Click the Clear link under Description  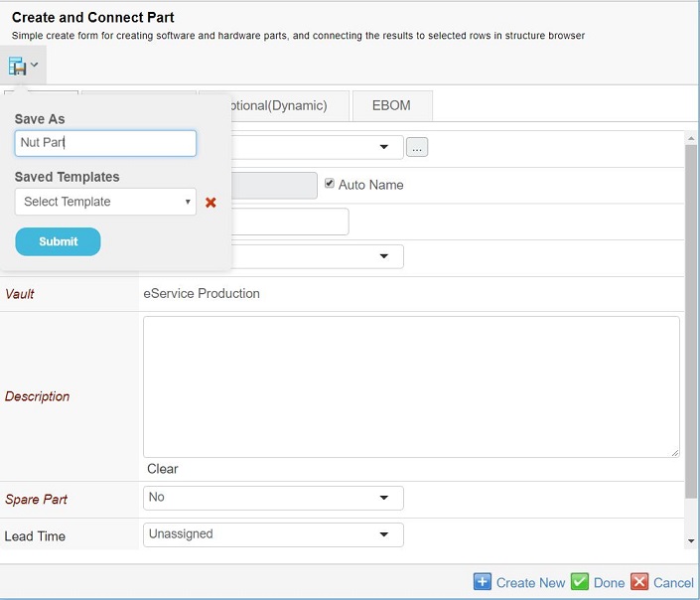pyautogui.click(x=163, y=469)
